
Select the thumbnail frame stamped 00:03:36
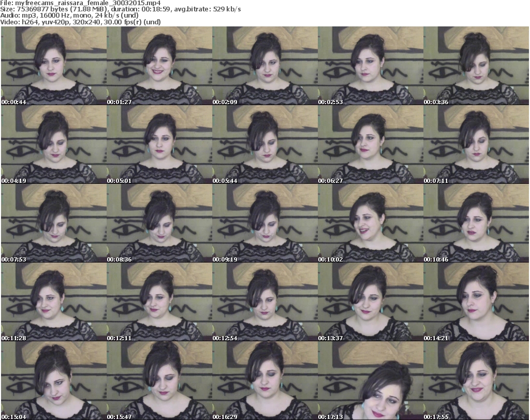(476, 66)
